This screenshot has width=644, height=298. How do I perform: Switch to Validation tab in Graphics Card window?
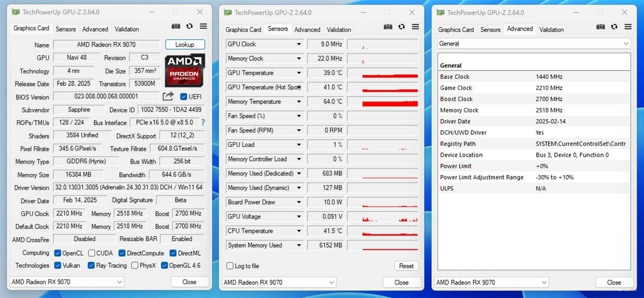click(x=127, y=29)
